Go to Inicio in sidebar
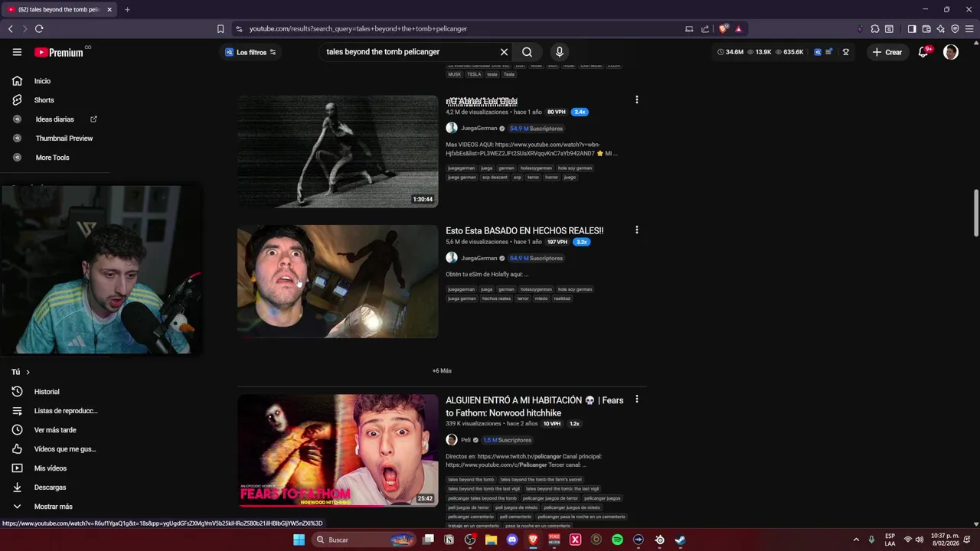Screen dimensions: 980x551 [42, 81]
